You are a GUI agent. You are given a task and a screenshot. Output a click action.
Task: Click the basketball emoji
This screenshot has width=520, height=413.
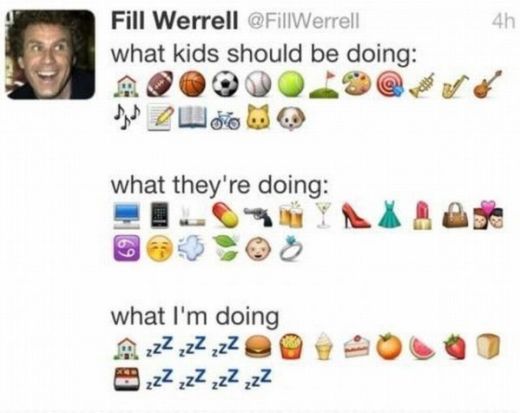[x=192, y=84]
